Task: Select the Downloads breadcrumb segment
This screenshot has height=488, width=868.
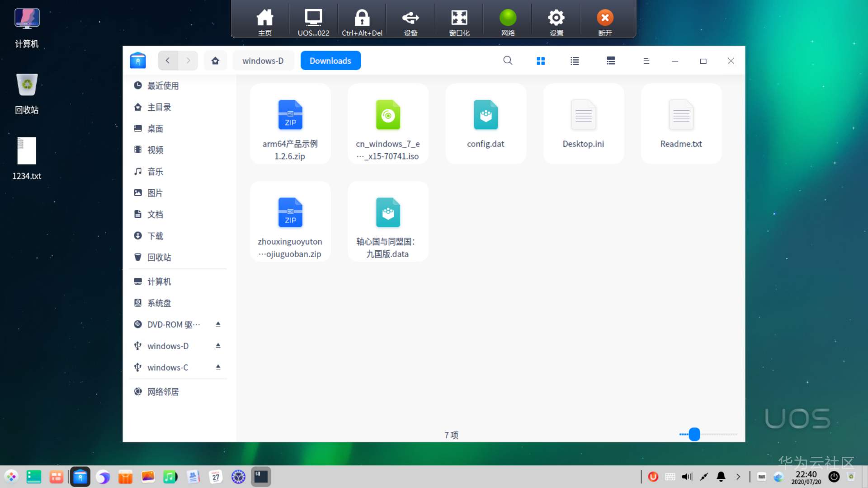Action: click(x=330, y=61)
